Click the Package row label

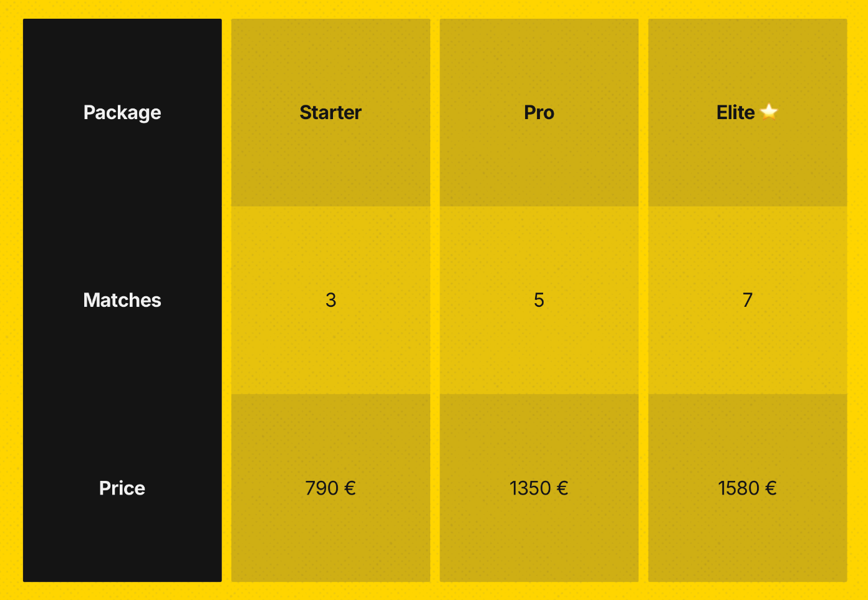tap(122, 112)
